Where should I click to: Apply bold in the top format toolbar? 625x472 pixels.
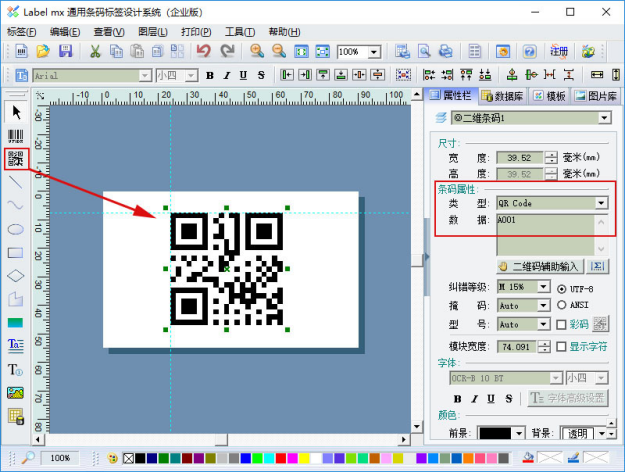(210, 75)
